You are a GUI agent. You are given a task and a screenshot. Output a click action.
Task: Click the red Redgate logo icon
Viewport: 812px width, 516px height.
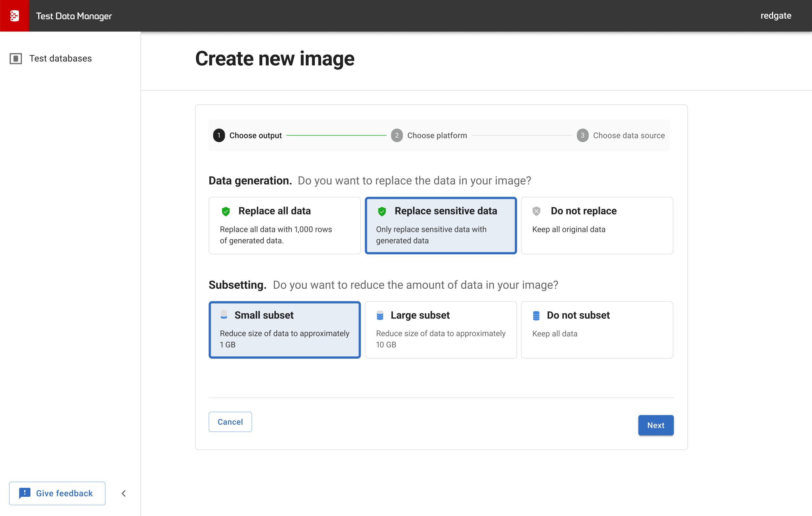tap(15, 16)
